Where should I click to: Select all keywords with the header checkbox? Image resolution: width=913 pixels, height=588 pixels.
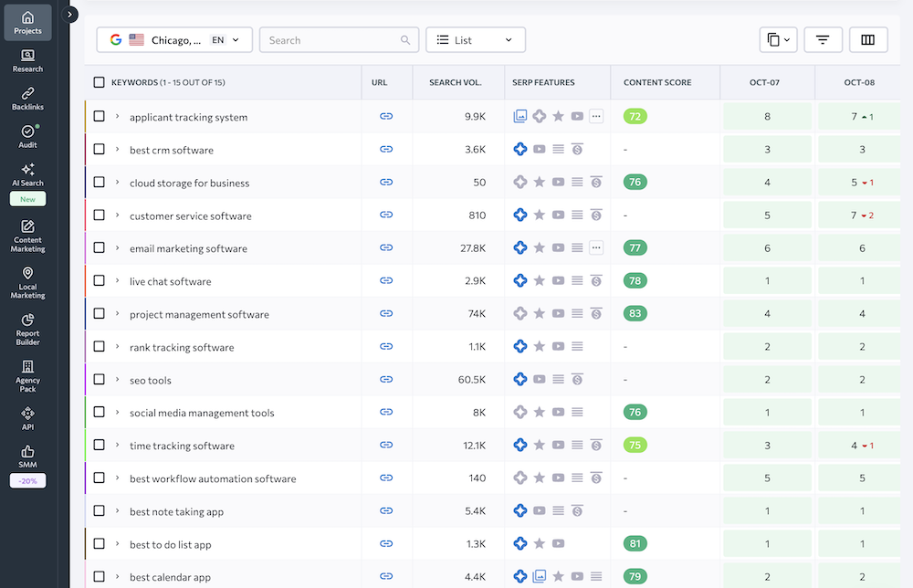[x=99, y=82]
